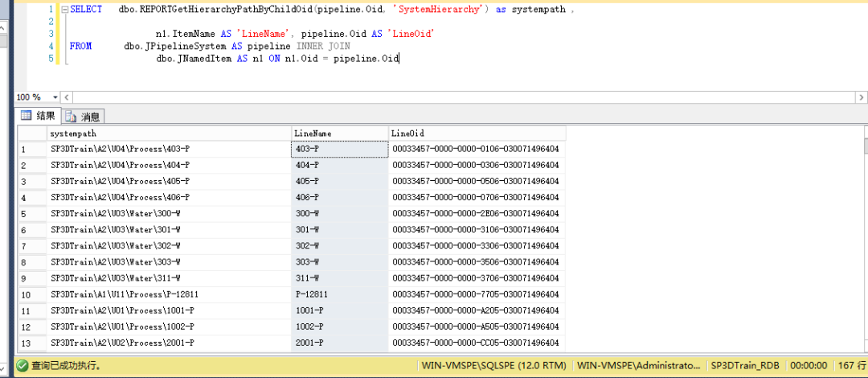Screen dimensions: 868x378
Task: Click cell SP3DTrain\A2\U01\Process\1001-P
Action: coord(169,310)
